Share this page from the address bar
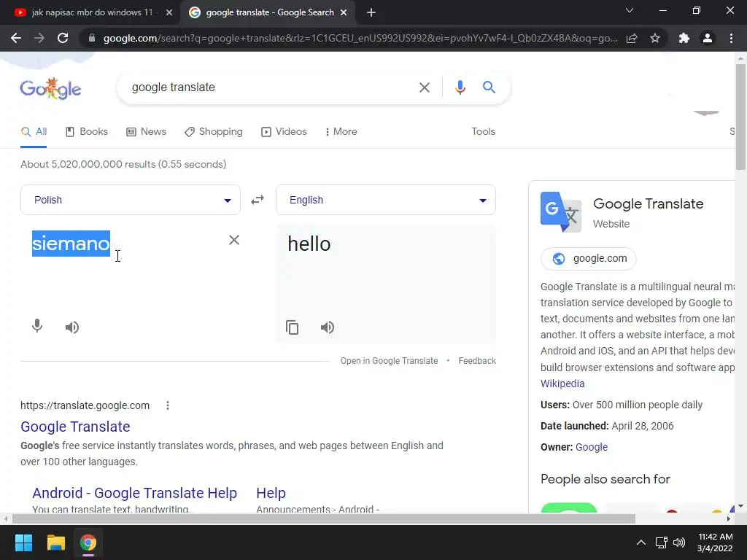747x560 pixels. tap(632, 38)
